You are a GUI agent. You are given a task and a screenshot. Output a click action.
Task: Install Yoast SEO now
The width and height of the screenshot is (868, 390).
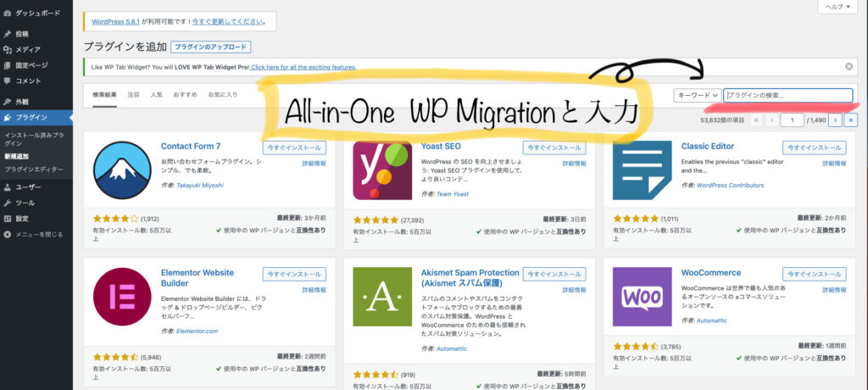554,148
